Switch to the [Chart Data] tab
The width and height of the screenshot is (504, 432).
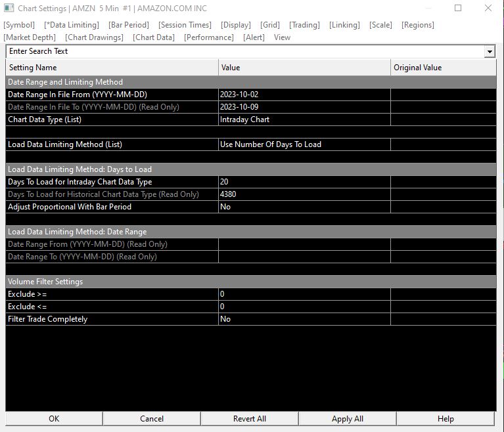click(x=154, y=37)
